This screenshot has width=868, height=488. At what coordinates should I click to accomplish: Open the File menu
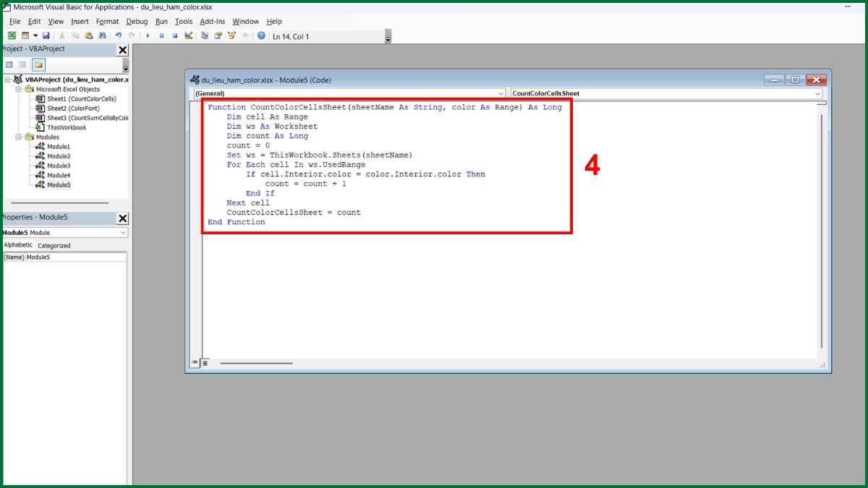pos(14,22)
